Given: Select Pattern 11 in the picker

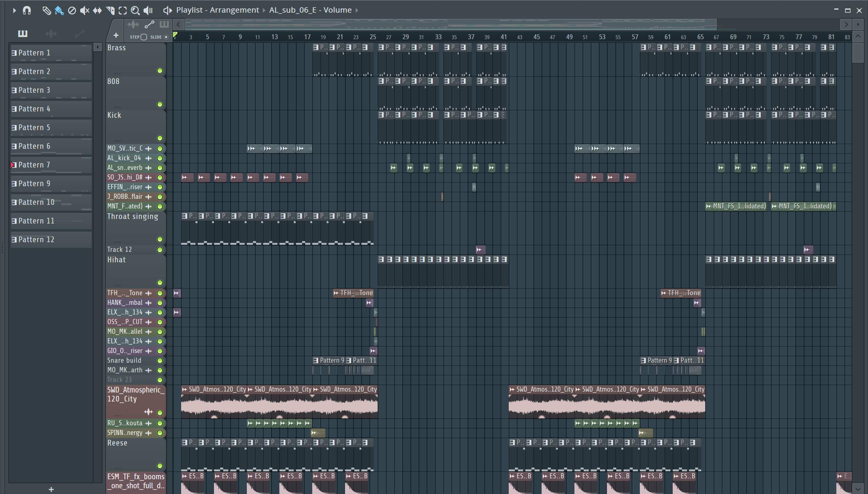Looking at the screenshot, I should click(x=51, y=220).
